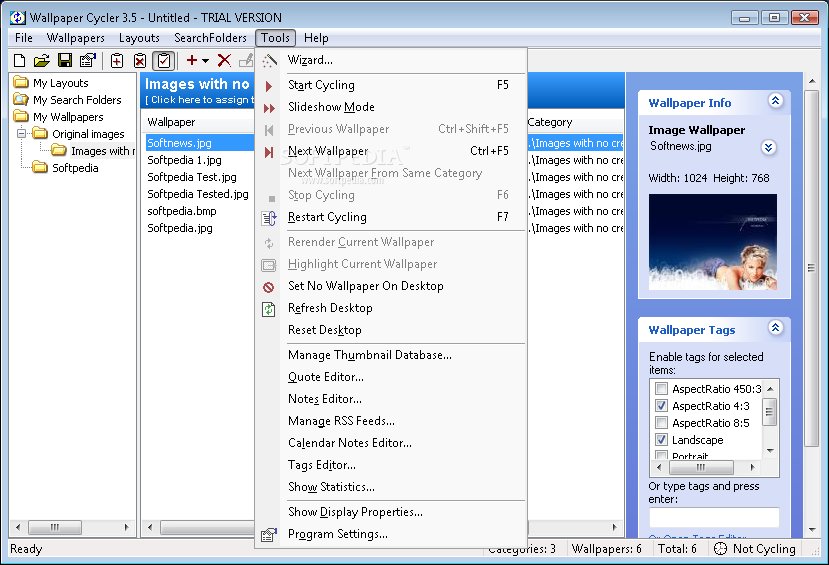Open Tags Editor... entry
Viewport: 829px width, 565px height.
pos(391,465)
